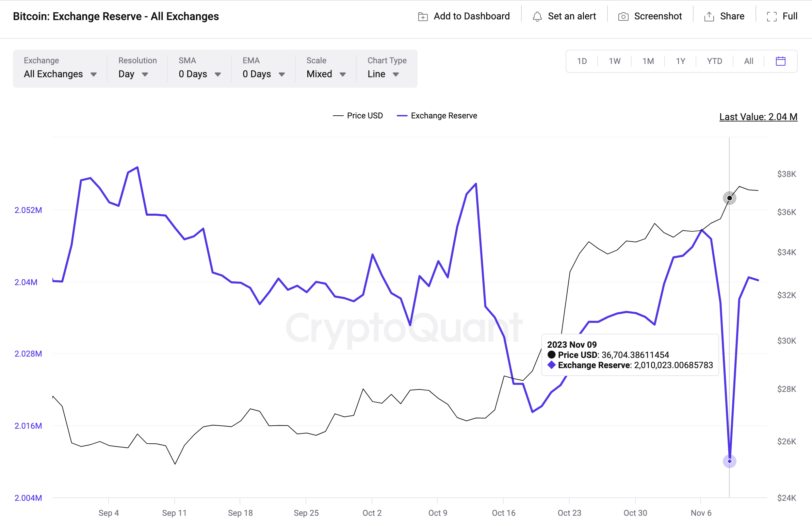
Task: Click the Screenshot label
Action: coord(658,16)
